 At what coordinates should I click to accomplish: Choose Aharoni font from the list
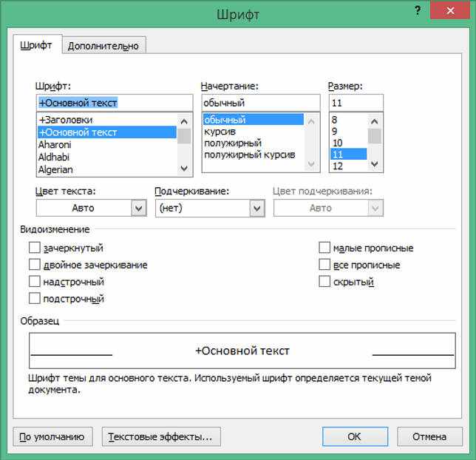click(107, 145)
